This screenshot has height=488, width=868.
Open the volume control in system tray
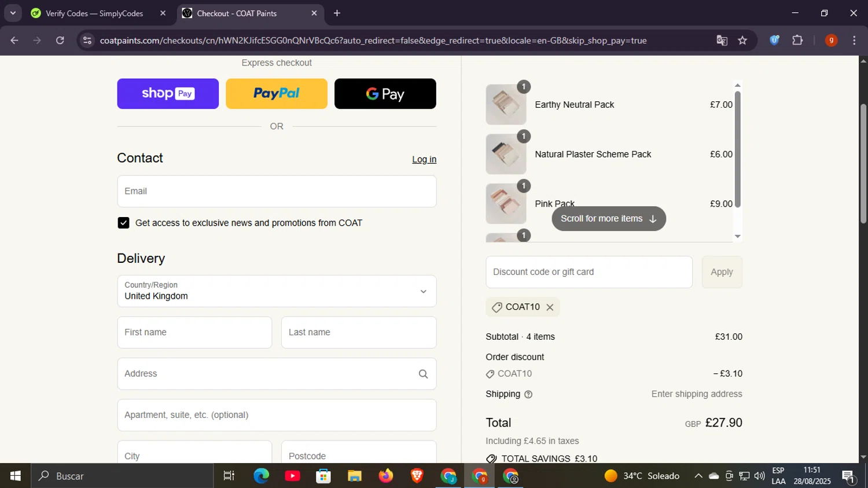[x=759, y=476]
